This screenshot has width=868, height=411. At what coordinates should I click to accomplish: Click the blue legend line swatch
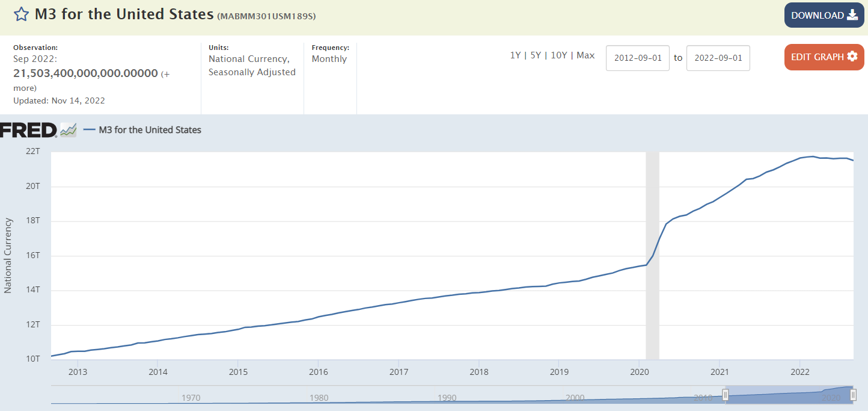pos(90,130)
